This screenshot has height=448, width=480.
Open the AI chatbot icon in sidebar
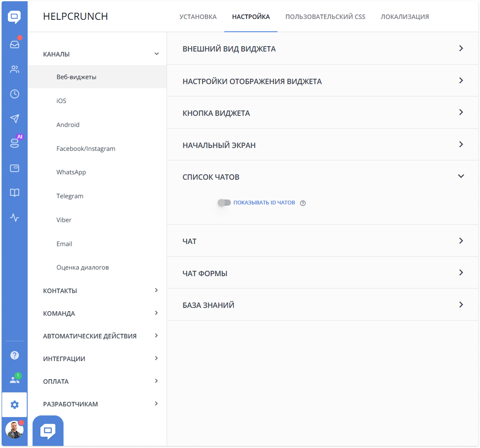pos(15,143)
